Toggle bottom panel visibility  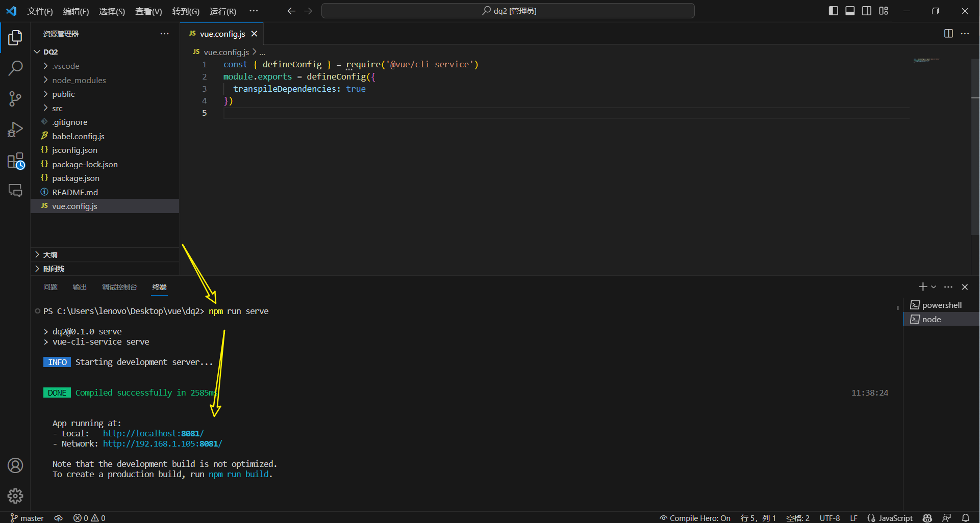coord(850,11)
